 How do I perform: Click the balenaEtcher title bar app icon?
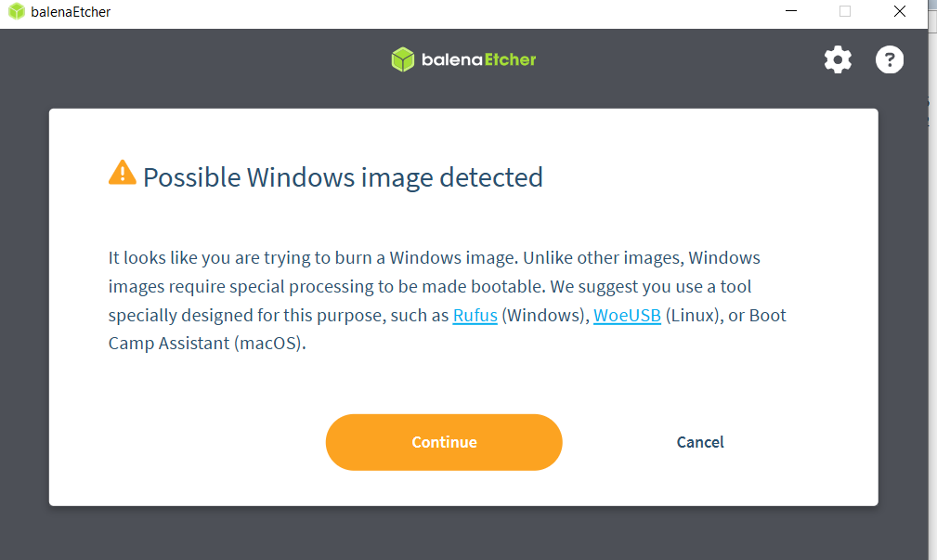click(x=16, y=12)
